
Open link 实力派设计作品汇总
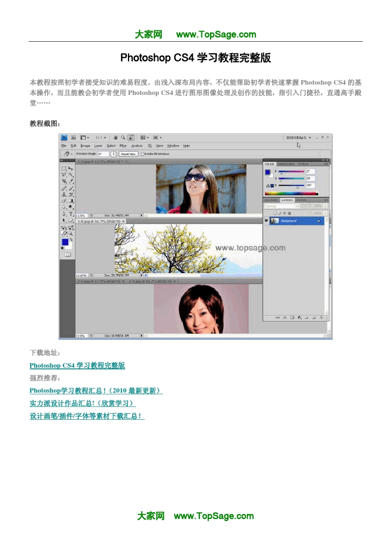(83, 404)
